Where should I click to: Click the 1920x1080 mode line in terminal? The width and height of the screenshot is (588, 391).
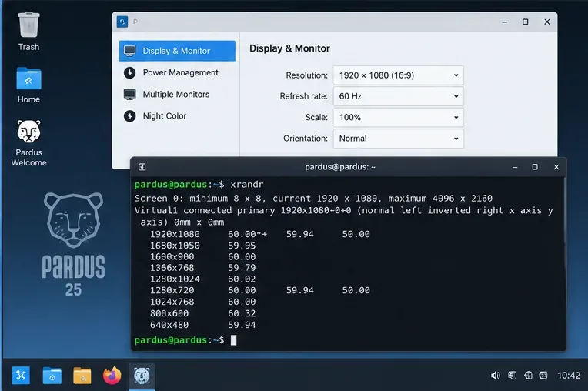pos(260,234)
